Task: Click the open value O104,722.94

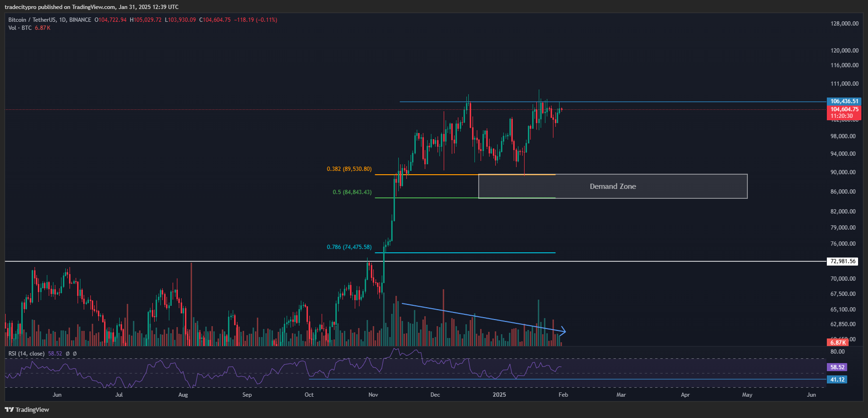Action: pyautogui.click(x=111, y=20)
